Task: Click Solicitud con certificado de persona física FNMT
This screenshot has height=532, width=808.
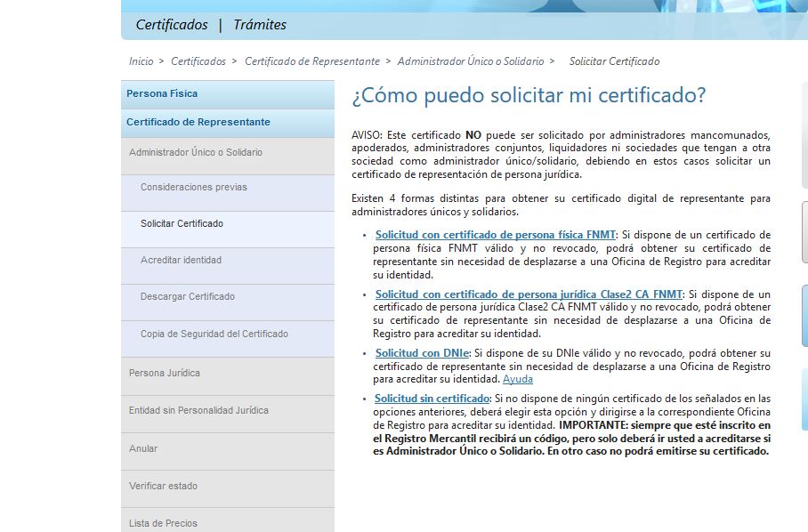Action: [x=495, y=235]
